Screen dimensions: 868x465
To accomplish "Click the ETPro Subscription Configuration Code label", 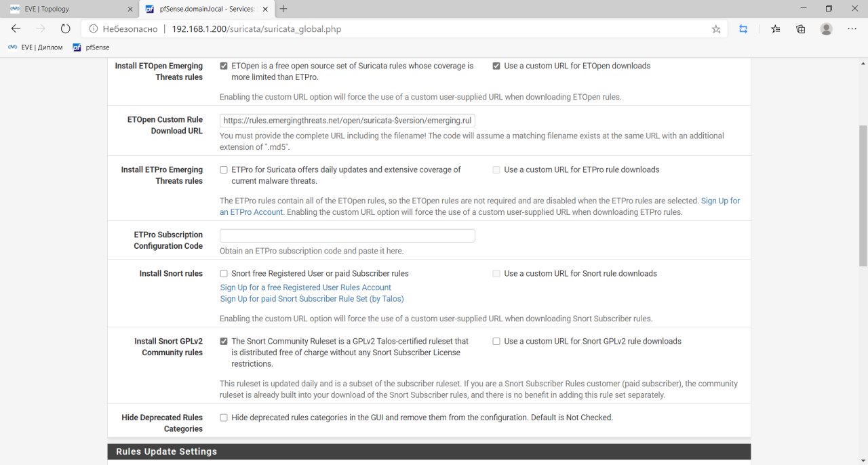I will click(x=168, y=241).
